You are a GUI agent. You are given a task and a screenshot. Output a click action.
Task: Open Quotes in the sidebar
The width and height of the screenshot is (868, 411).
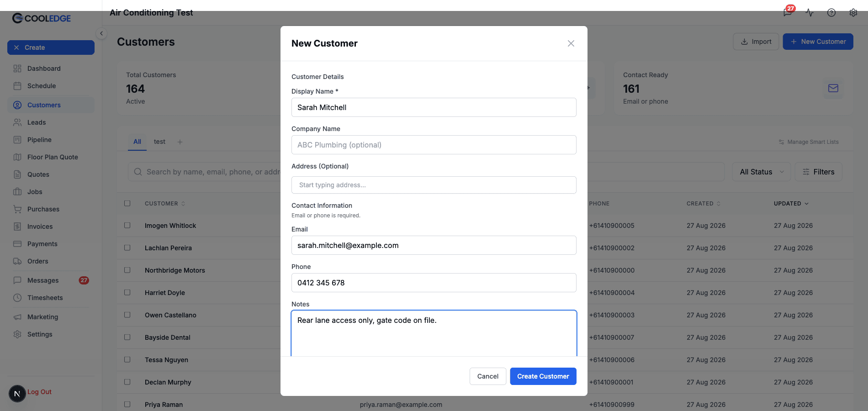[x=51, y=174]
